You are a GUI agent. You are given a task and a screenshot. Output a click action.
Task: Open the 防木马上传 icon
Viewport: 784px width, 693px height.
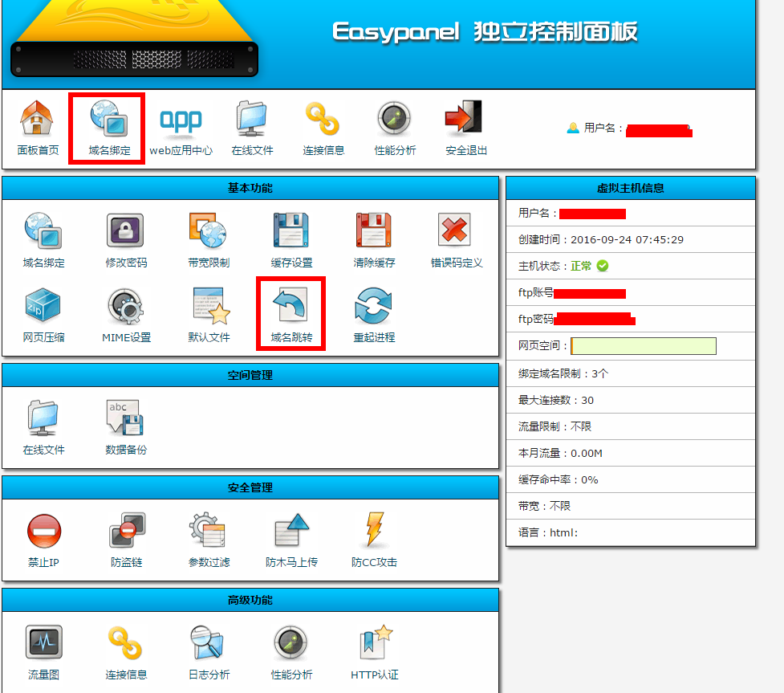coord(292,530)
